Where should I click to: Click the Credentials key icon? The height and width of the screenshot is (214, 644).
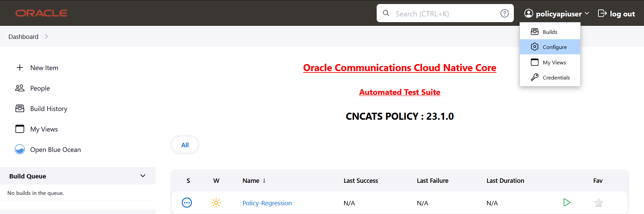(535, 77)
